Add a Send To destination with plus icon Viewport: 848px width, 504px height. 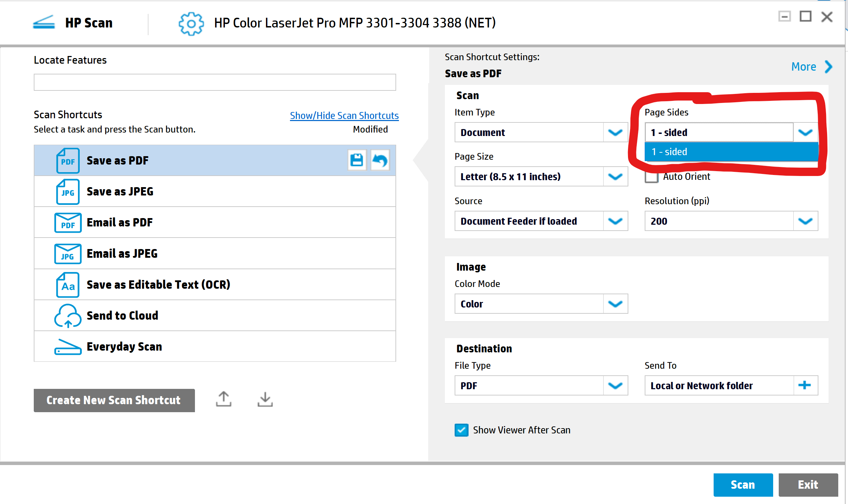[805, 385]
